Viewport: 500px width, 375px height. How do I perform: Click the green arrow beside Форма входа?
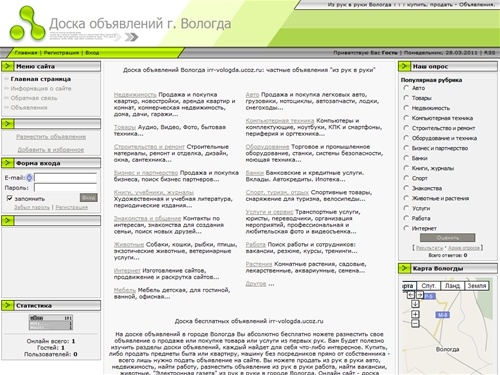coord(8,163)
